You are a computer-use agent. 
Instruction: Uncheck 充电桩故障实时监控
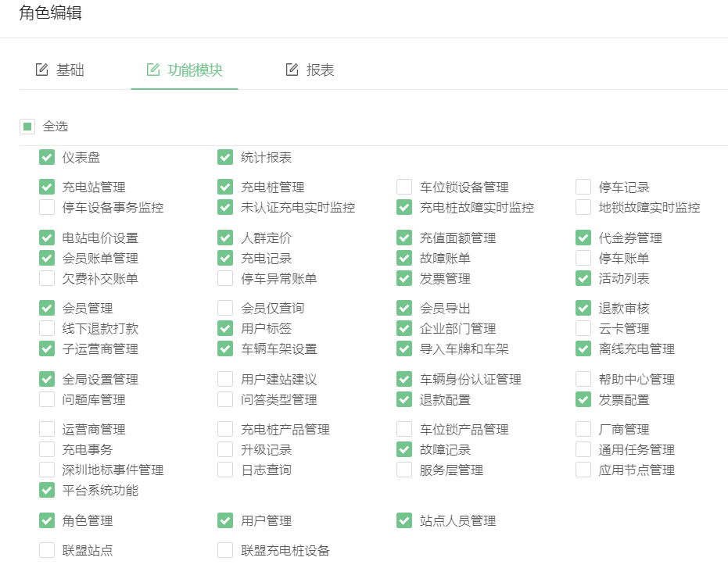[404, 207]
